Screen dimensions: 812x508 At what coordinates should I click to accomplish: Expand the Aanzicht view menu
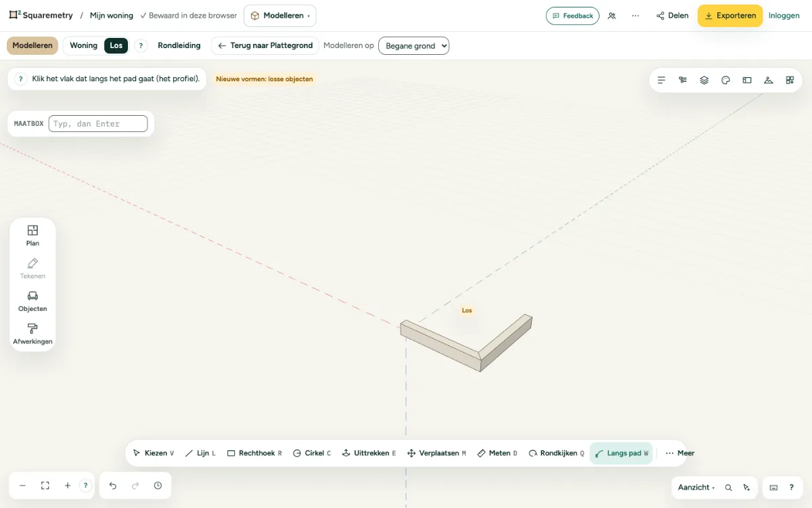(x=696, y=487)
